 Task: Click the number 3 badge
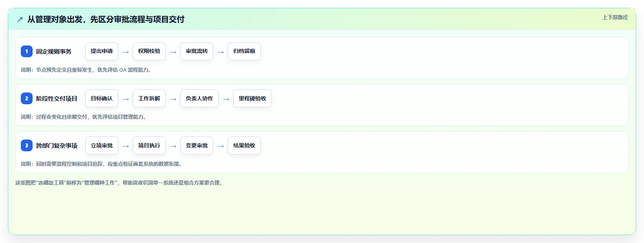(x=27, y=145)
